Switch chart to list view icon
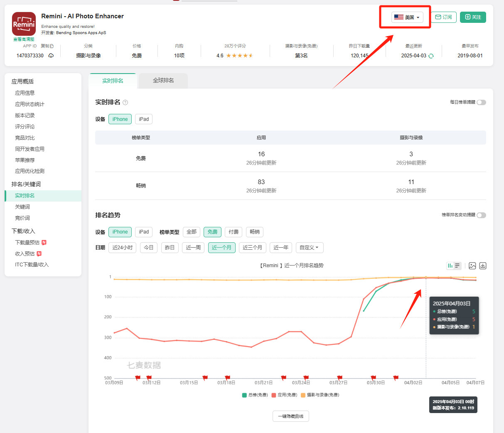 (457, 266)
